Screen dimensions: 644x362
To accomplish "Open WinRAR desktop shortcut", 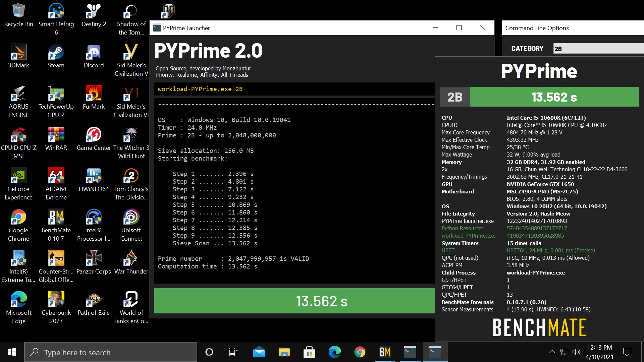I will coord(56,139).
